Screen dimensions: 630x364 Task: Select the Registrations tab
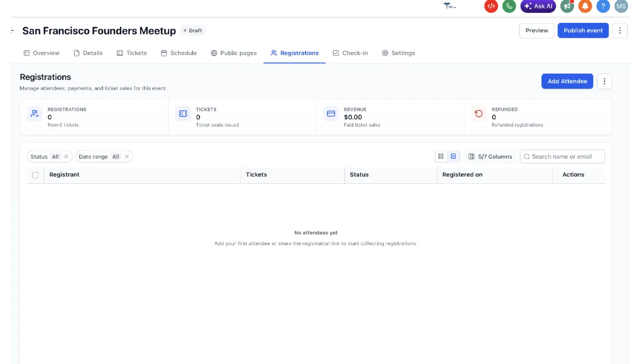pos(295,53)
